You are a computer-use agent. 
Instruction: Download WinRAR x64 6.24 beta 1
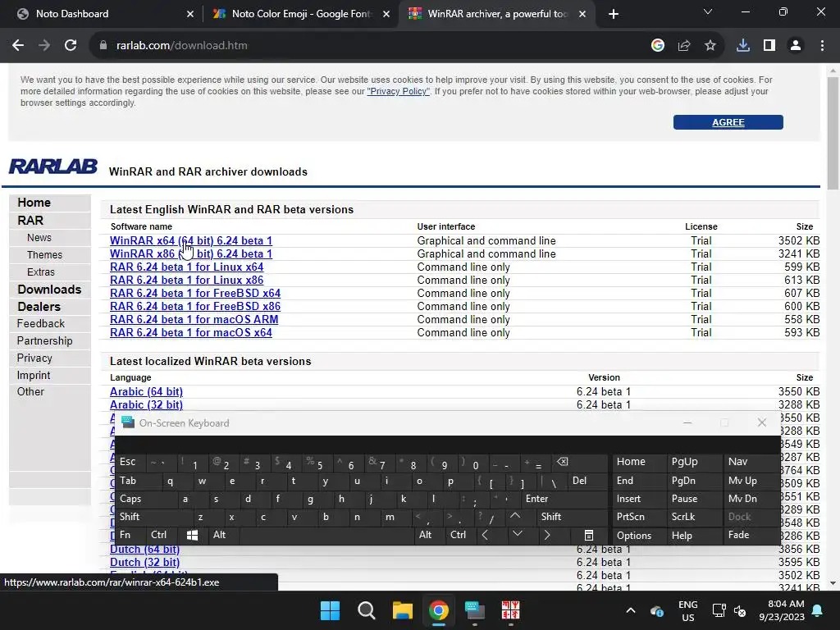tap(190, 240)
